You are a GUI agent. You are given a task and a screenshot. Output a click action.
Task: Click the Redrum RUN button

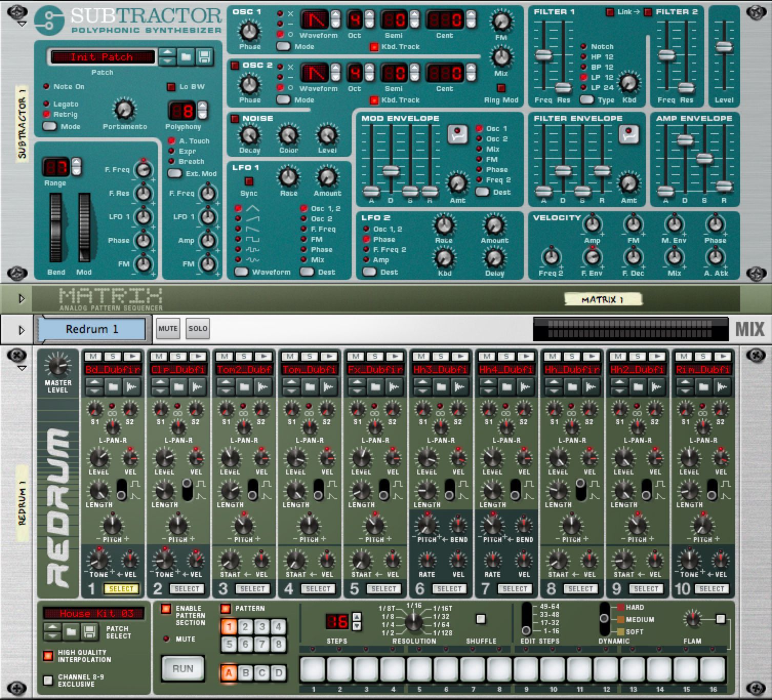pyautogui.click(x=183, y=668)
